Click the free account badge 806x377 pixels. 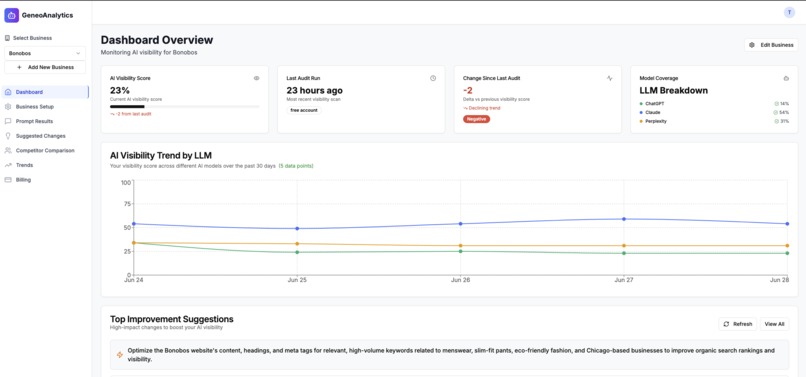pos(304,110)
